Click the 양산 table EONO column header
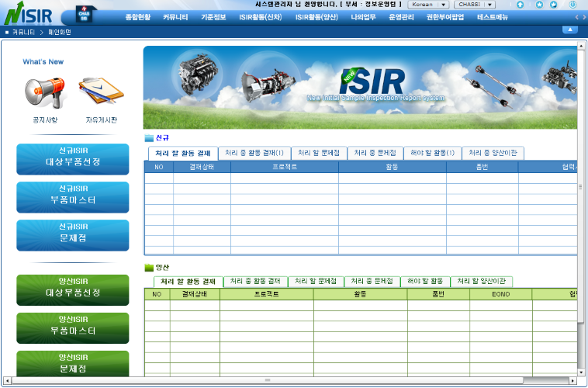588x388 pixels. (x=500, y=294)
